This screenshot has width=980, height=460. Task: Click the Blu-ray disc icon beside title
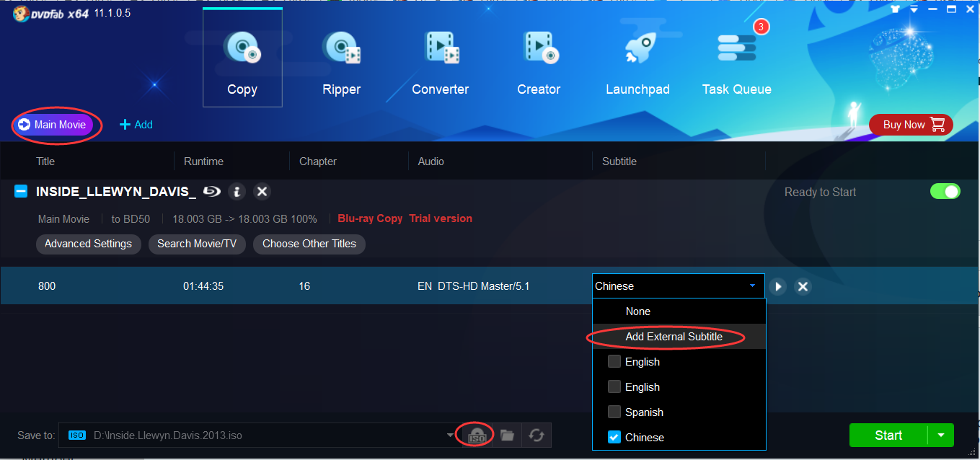pyautogui.click(x=211, y=192)
